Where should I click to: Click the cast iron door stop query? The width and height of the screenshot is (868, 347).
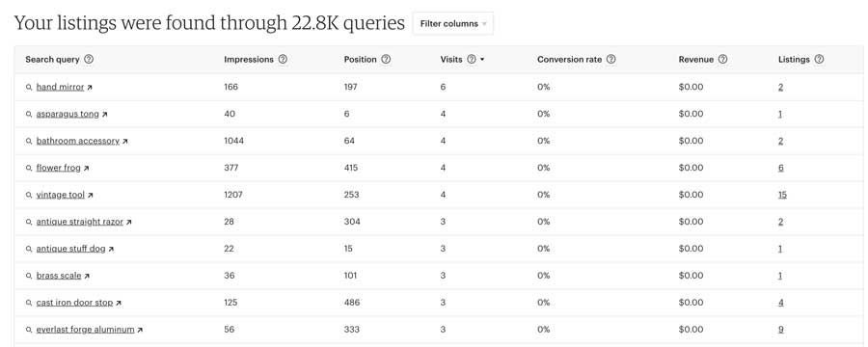tap(74, 303)
